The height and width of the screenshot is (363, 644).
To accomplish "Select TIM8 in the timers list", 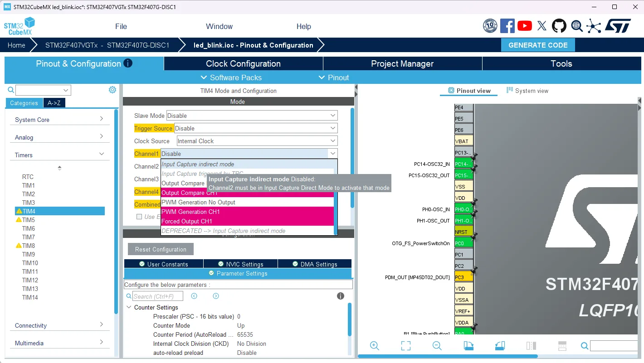I will point(29,246).
